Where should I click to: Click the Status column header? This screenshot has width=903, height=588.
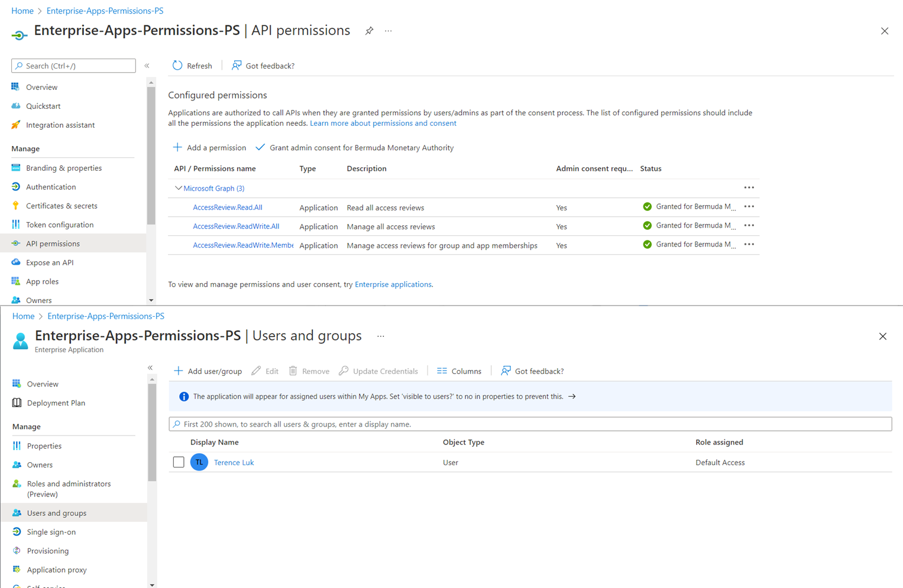point(650,168)
